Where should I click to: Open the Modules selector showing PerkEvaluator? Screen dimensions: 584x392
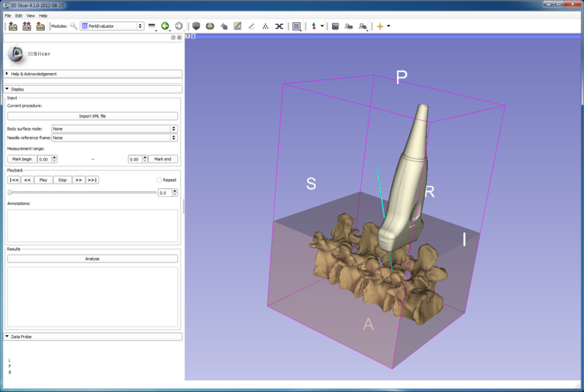112,26
